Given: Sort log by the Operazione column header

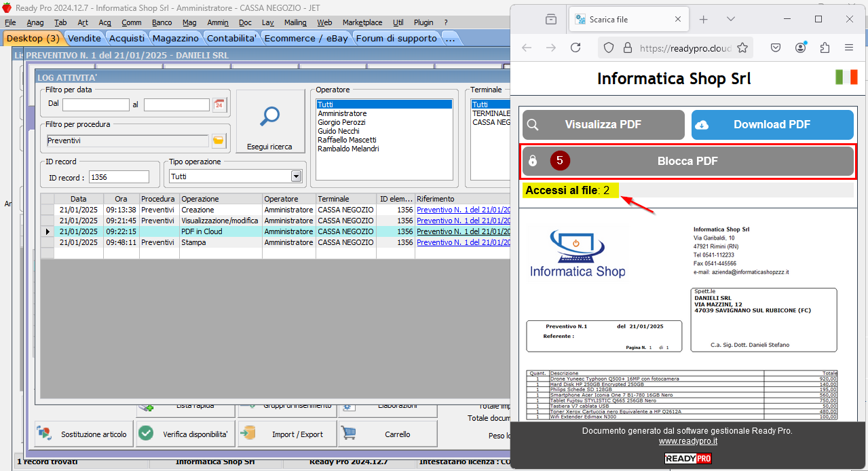Looking at the screenshot, I should [221, 199].
